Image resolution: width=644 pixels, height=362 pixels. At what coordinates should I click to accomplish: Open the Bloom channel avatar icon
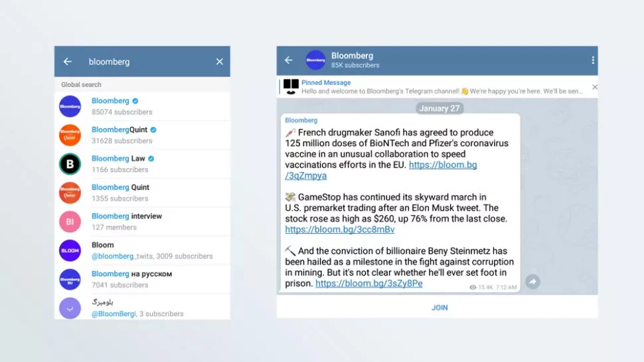pos(70,250)
